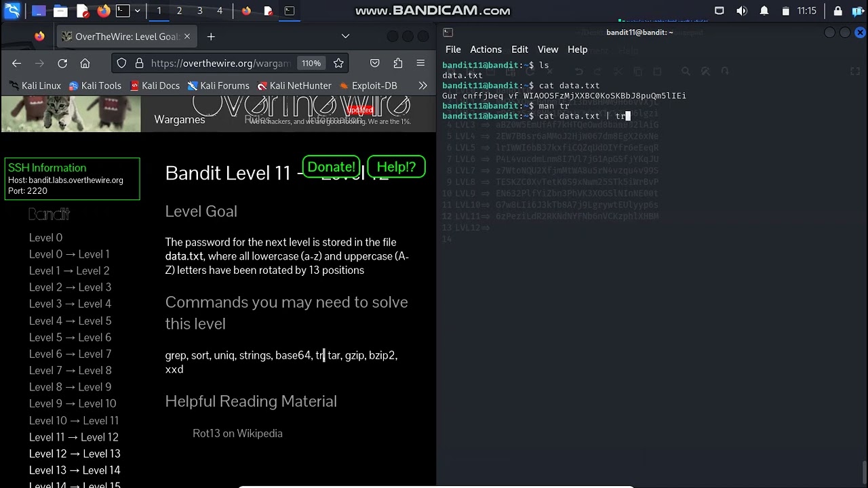Switch to workspace 4

(220, 11)
